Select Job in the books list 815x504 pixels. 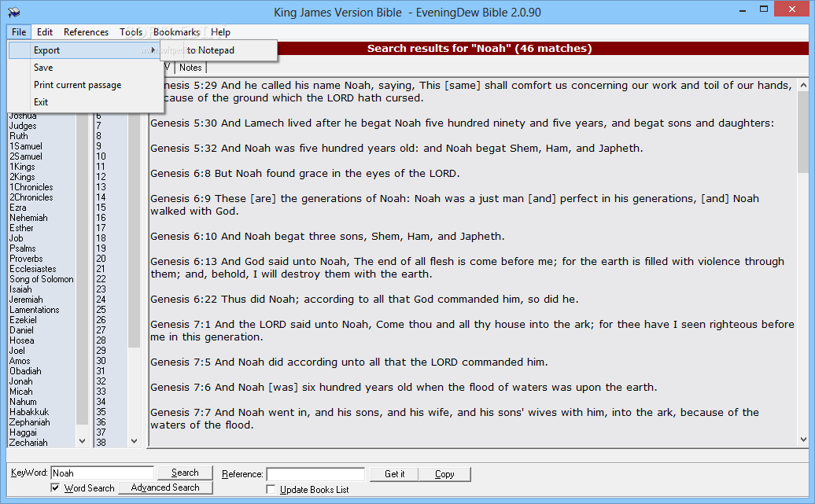pyautogui.click(x=16, y=238)
